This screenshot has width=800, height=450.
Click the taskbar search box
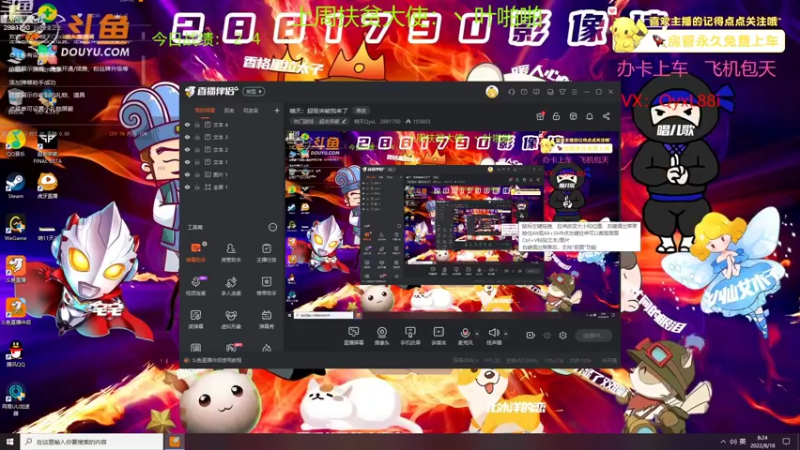92,441
